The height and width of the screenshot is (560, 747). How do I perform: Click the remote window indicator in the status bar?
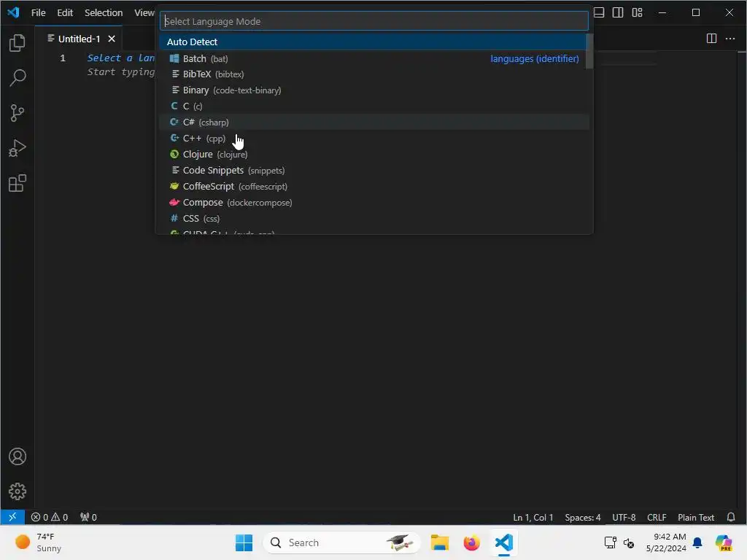click(x=12, y=517)
